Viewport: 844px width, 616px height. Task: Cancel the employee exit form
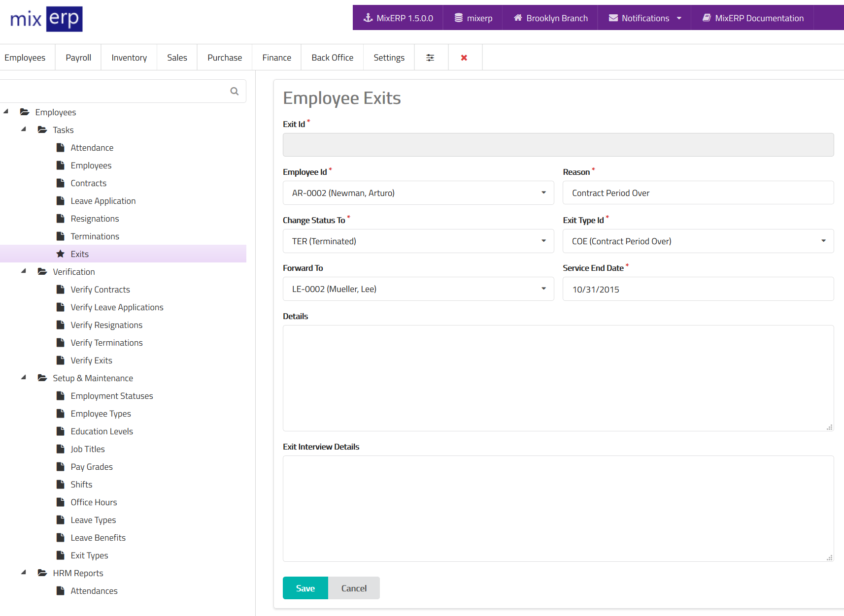point(354,588)
